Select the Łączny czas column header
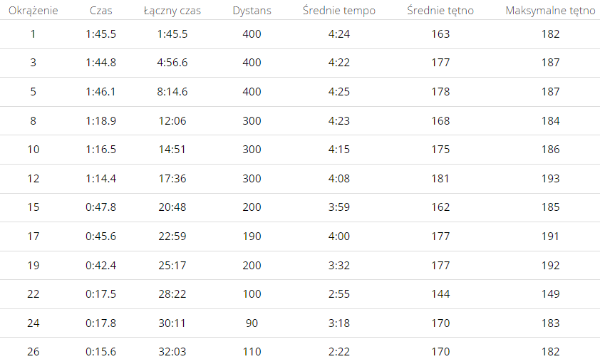 tap(172, 11)
